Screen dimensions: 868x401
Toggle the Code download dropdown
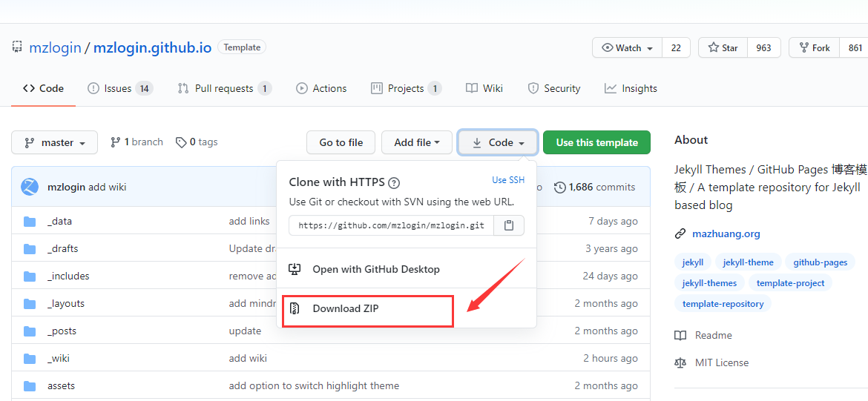tap(498, 143)
